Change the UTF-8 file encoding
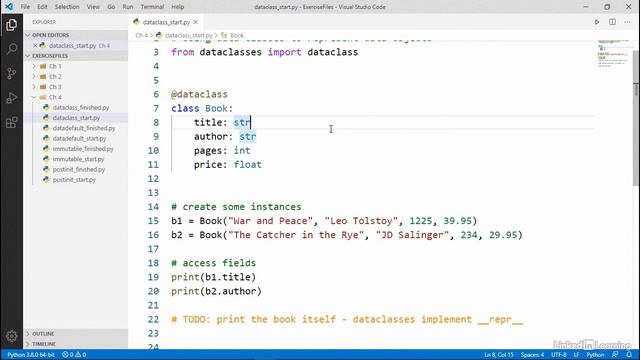640x360 pixels. pyautogui.click(x=559, y=355)
